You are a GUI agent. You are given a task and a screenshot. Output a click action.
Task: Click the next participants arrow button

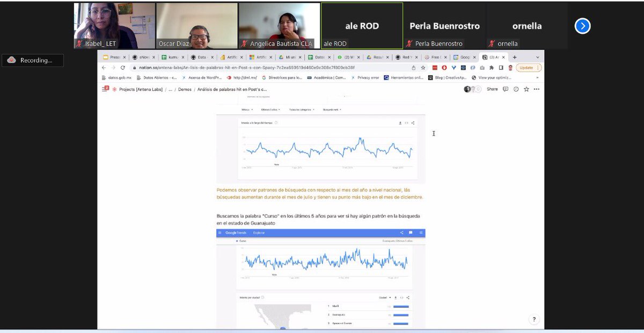coord(582,26)
